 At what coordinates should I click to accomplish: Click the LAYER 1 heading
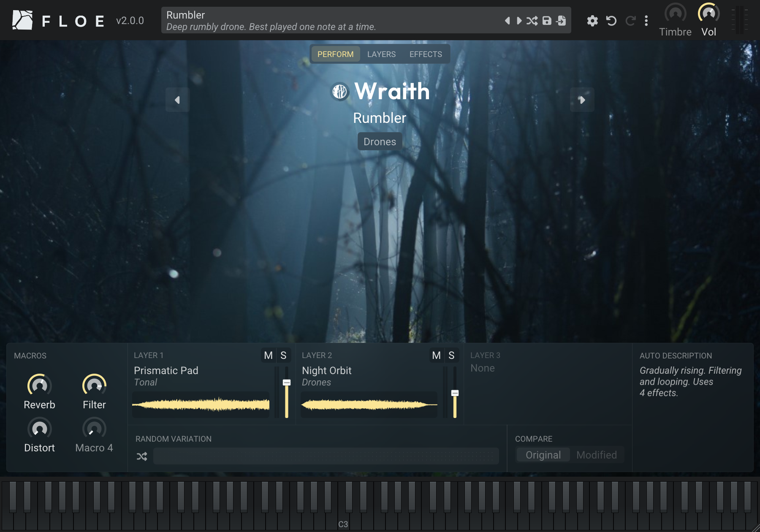click(x=149, y=356)
